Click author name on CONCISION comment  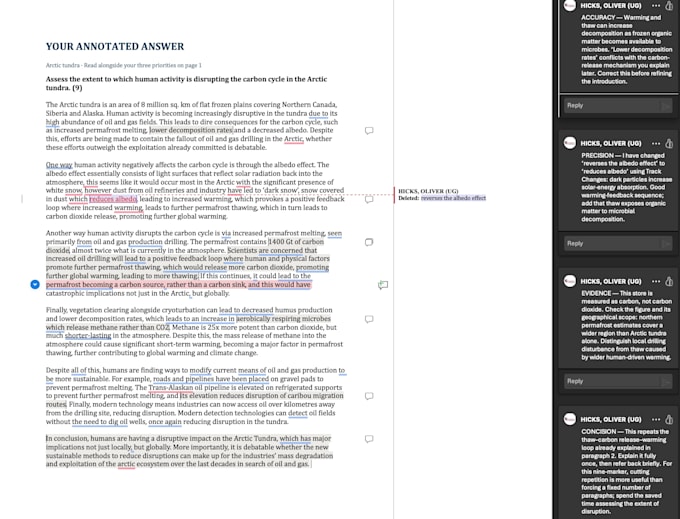coord(611,419)
